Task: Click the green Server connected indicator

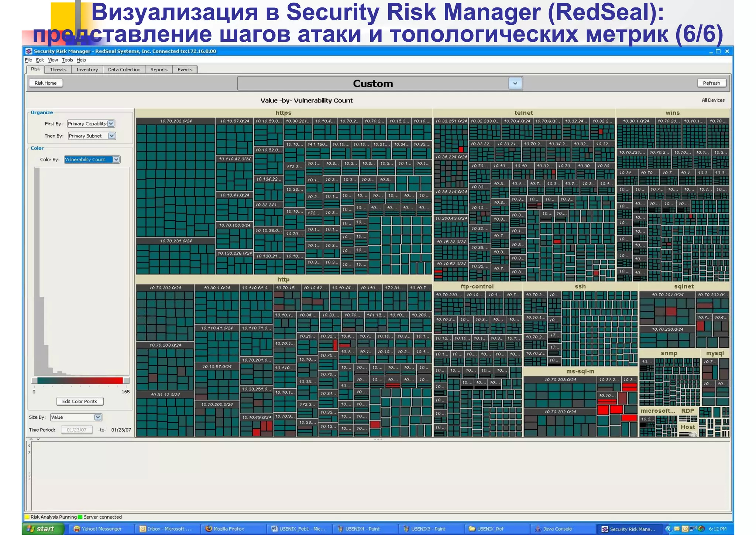Action: point(80,517)
